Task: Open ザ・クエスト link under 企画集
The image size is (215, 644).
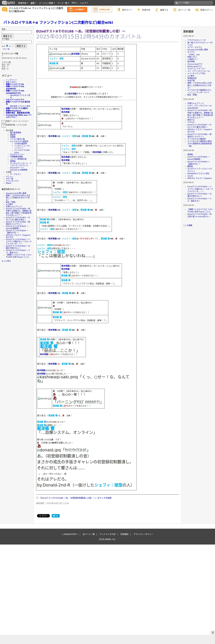Action: tap(16, 174)
